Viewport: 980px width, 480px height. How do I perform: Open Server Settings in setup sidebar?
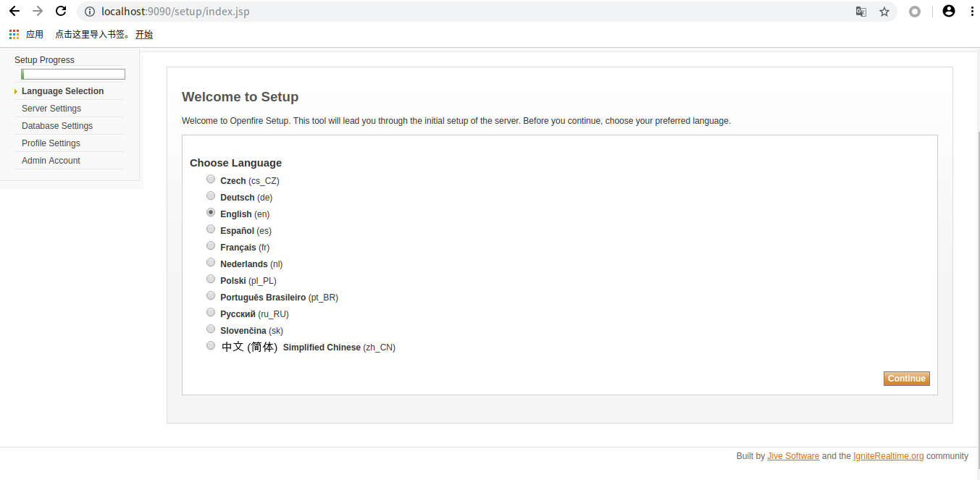(x=51, y=109)
